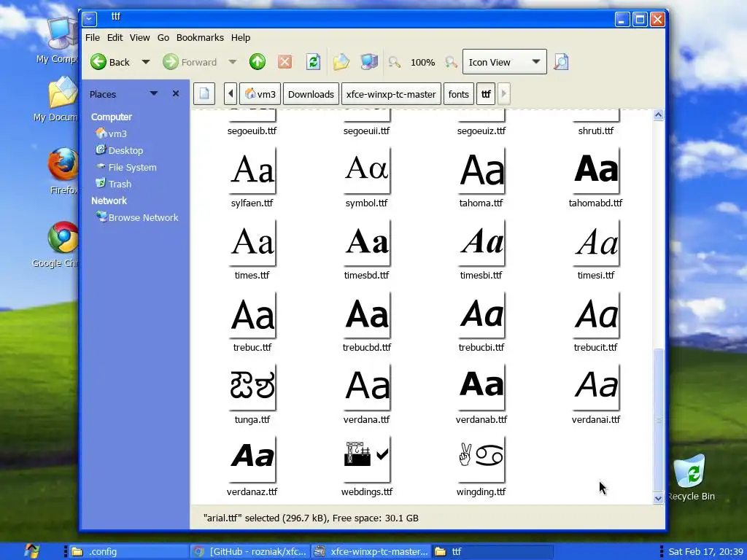Select vm3 in the sidebar
Image resolution: width=747 pixels, height=560 pixels.
[112, 134]
